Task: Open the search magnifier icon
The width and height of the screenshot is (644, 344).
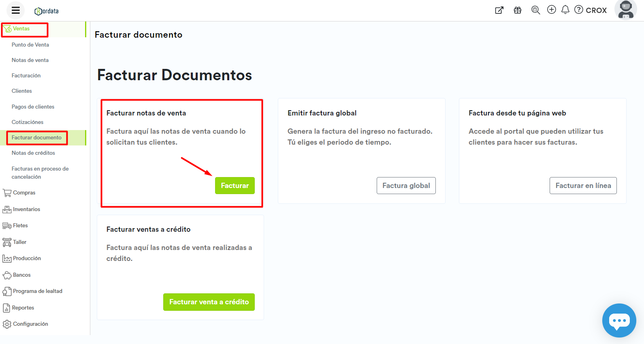Action: [535, 10]
